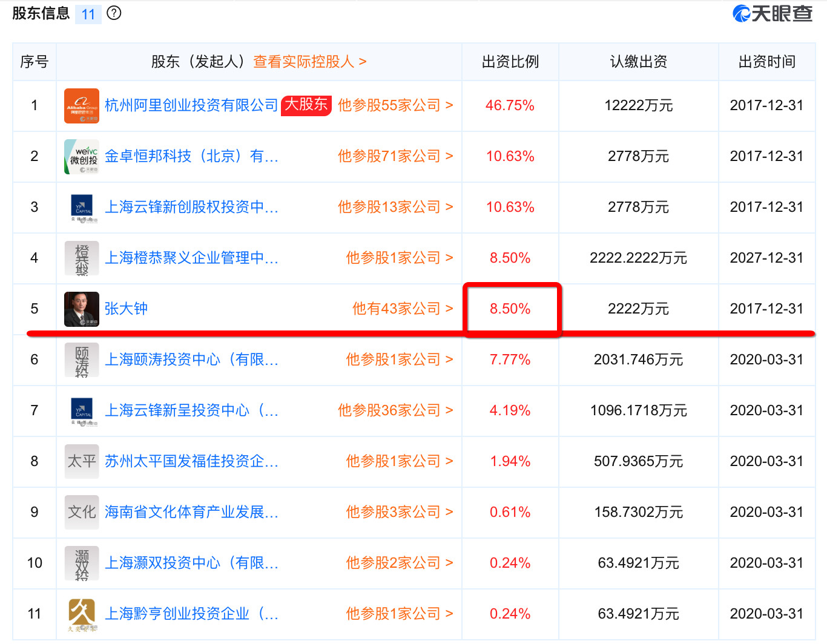Open 上海云锋新呈投资中心 company link

(x=191, y=410)
